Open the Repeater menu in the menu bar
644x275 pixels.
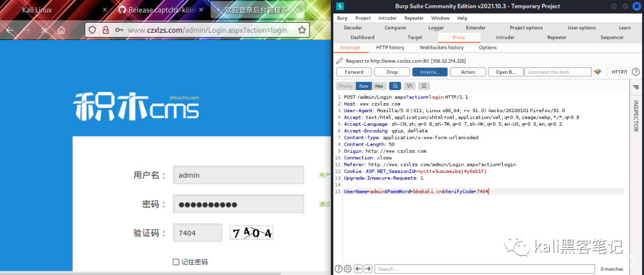point(414,18)
